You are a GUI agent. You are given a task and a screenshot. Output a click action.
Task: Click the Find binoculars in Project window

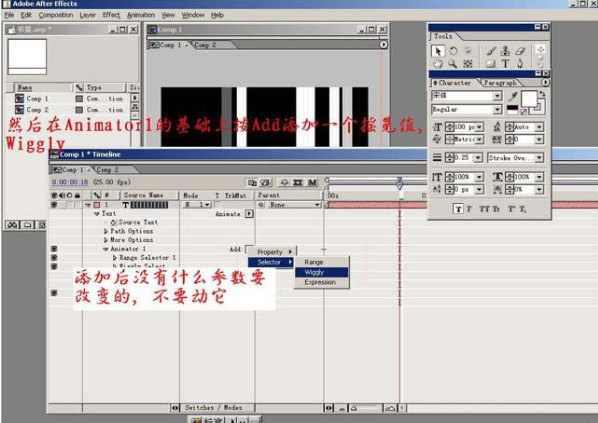point(12,225)
